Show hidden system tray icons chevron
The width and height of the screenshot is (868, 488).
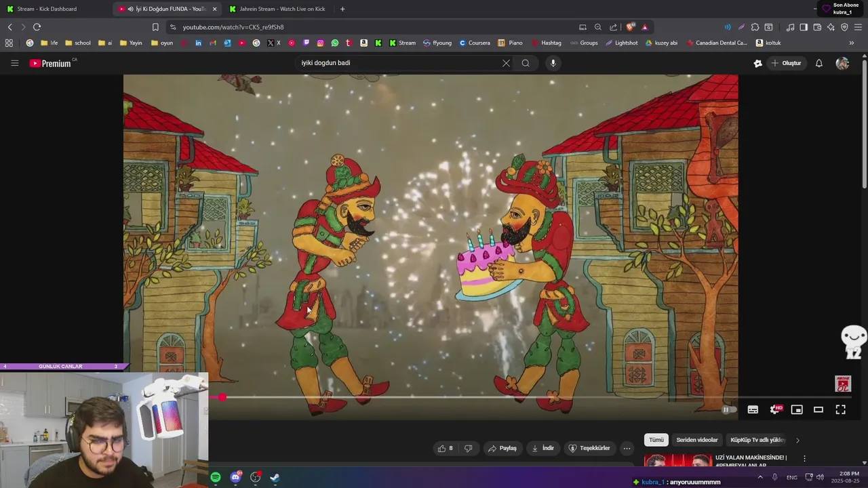(759, 477)
